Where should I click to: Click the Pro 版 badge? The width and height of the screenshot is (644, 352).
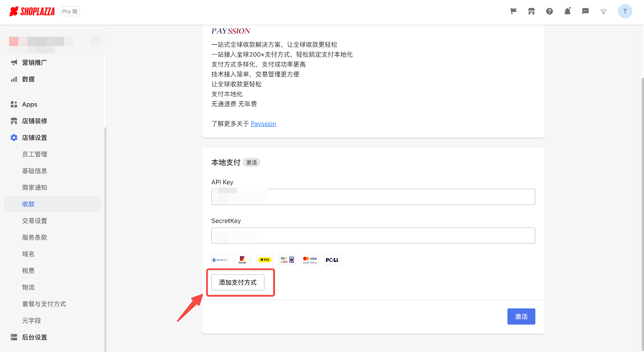70,11
